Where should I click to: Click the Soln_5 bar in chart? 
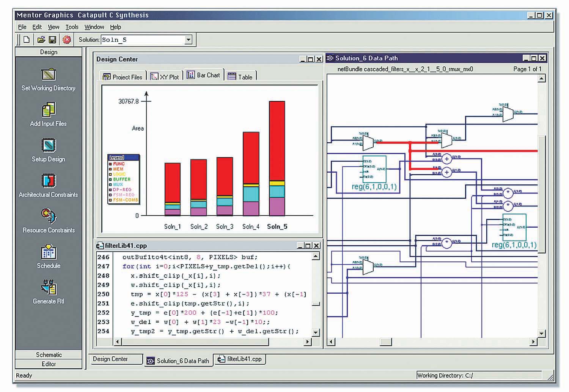[277, 159]
